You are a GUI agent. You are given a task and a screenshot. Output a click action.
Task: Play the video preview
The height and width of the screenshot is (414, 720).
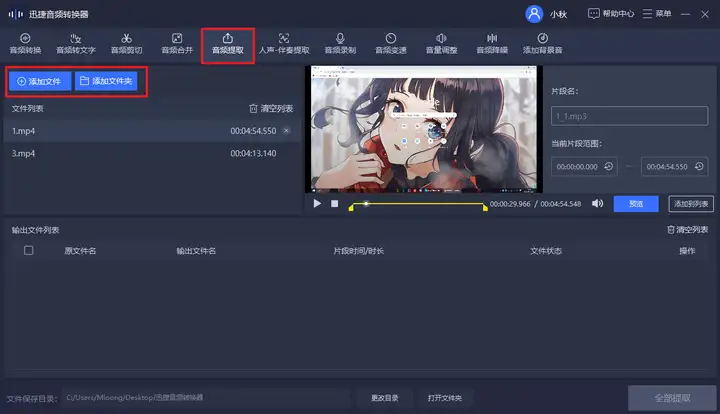coord(317,203)
